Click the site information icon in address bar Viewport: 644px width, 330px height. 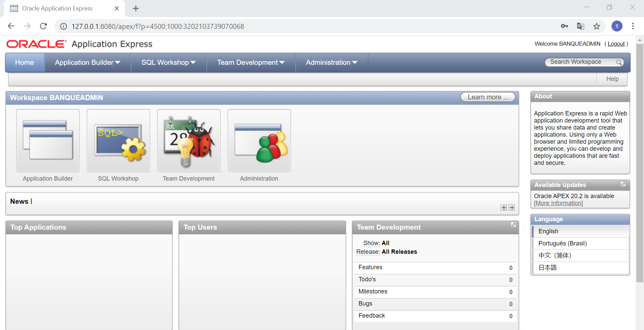coord(63,26)
